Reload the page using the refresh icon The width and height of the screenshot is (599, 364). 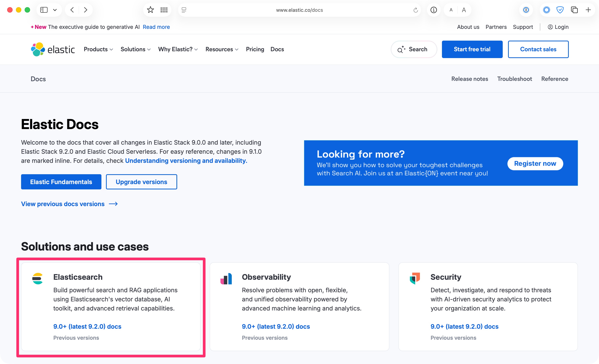tap(415, 10)
